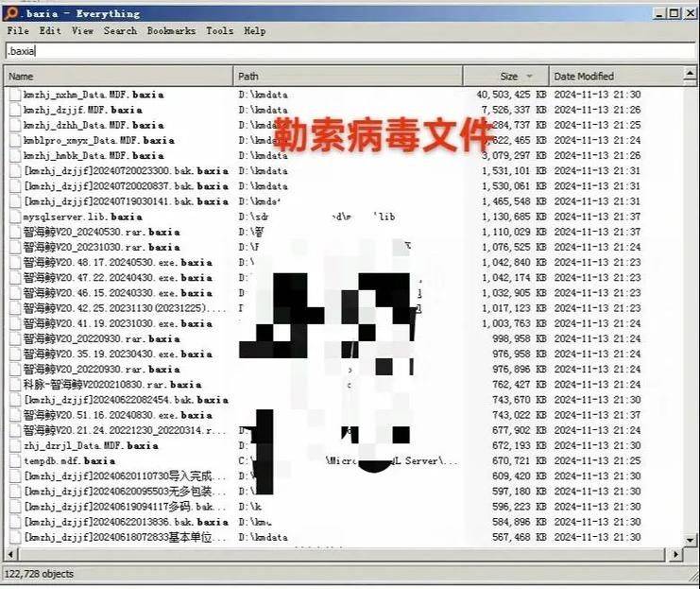Click file icon of 智海鲸V20.35.19.20230430.exe.baxia
This screenshot has height=589, width=700.
[16, 354]
